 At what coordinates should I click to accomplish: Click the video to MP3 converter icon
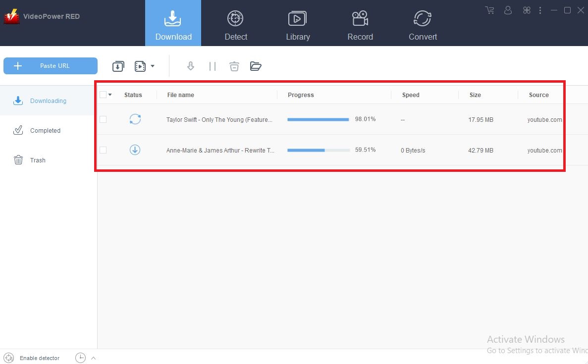pos(140,66)
